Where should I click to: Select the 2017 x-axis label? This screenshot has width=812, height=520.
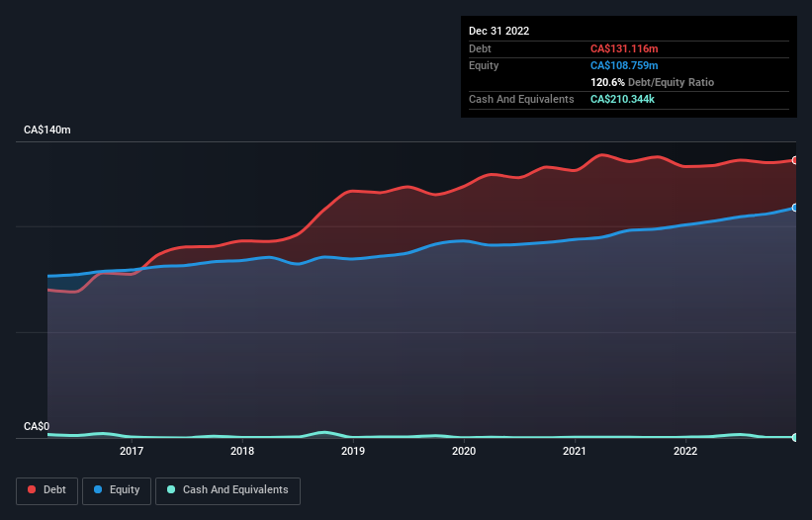(132, 451)
